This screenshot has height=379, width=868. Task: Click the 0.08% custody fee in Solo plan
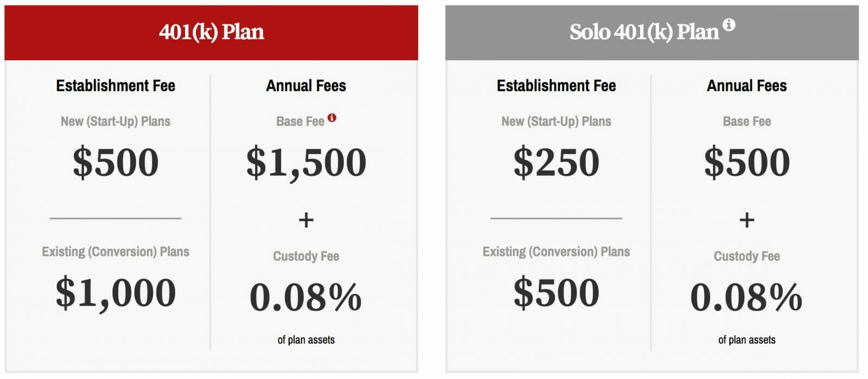pyautogui.click(x=746, y=297)
